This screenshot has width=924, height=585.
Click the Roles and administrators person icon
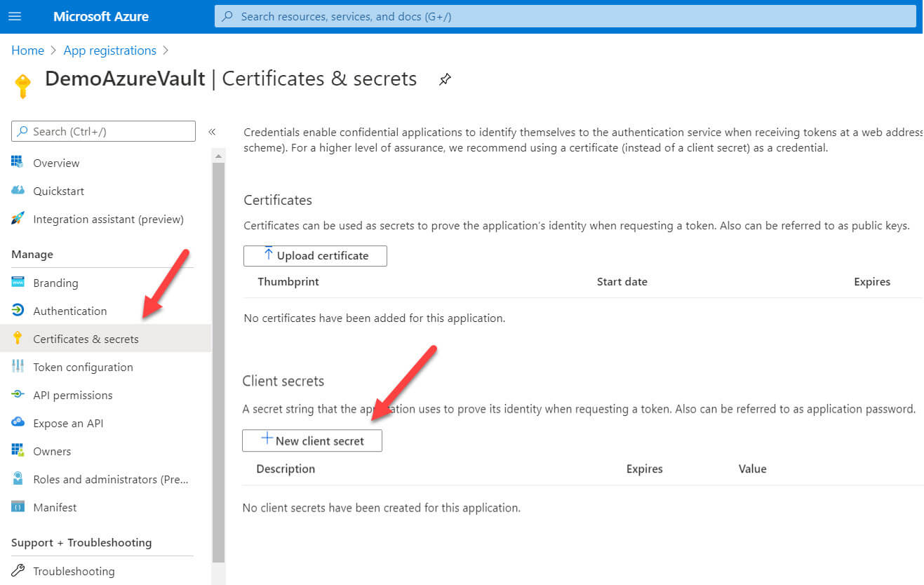[x=18, y=479]
